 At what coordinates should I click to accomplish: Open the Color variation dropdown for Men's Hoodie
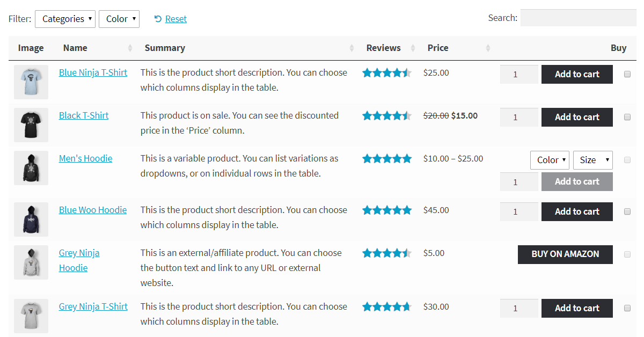coord(550,160)
